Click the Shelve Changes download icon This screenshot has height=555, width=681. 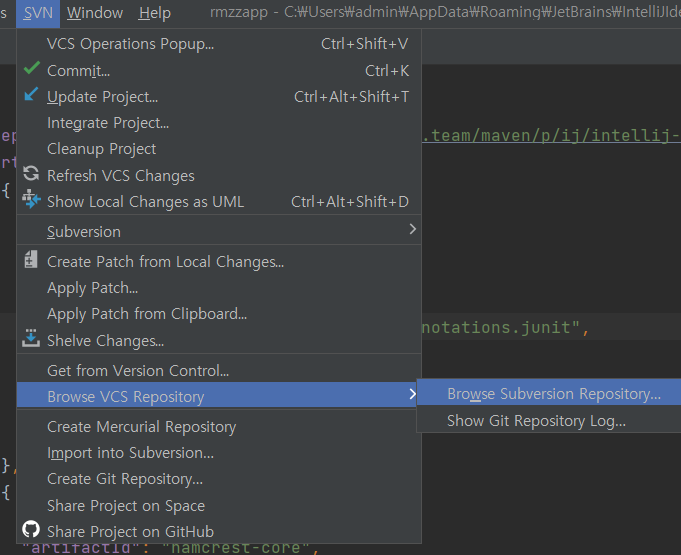coord(31,338)
